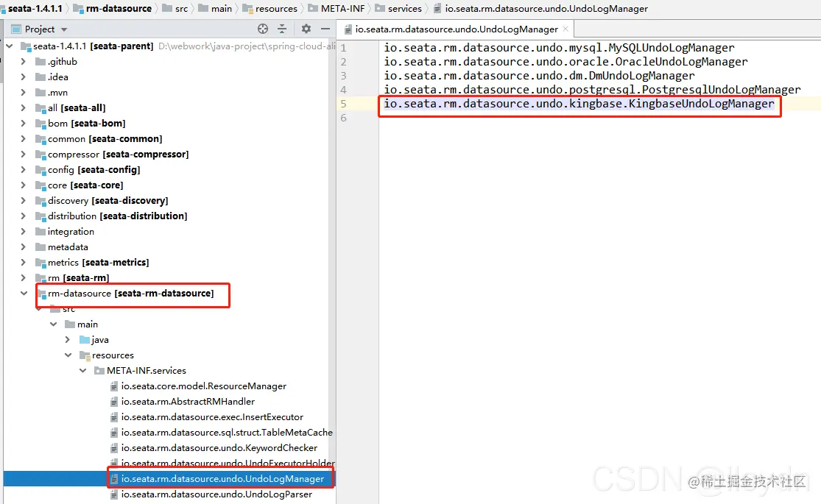Expand the distribution module arrow
The width and height of the screenshot is (821, 504).
coord(23,216)
